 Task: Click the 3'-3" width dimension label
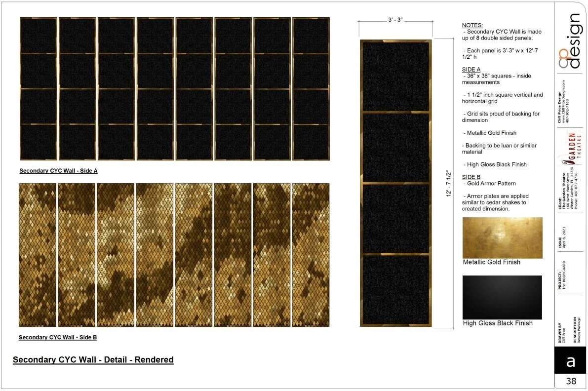(395, 19)
